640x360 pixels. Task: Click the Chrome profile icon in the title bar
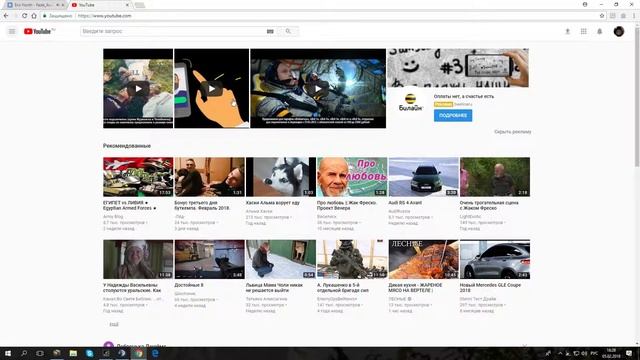585,4
